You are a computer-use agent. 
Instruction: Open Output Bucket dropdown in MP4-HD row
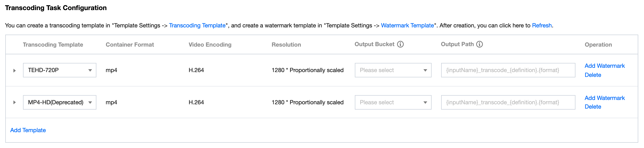coord(393,102)
